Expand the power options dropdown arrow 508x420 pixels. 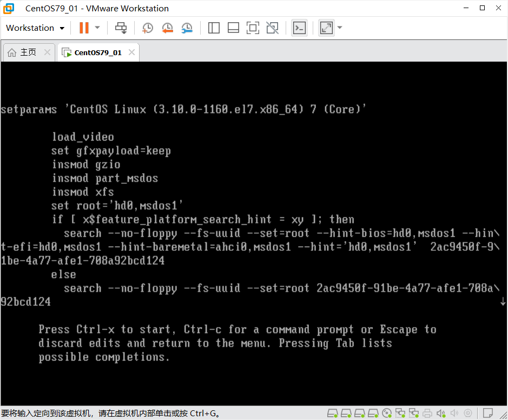pos(97,28)
